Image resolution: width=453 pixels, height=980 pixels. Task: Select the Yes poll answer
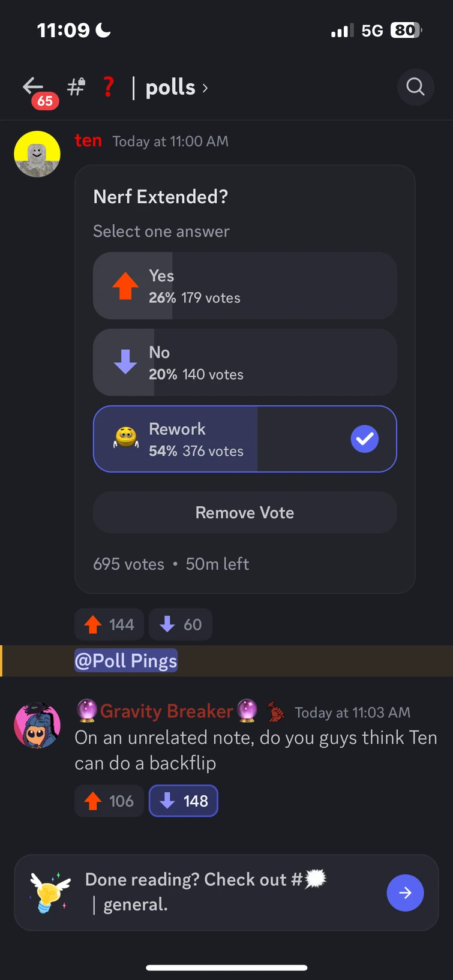click(245, 286)
